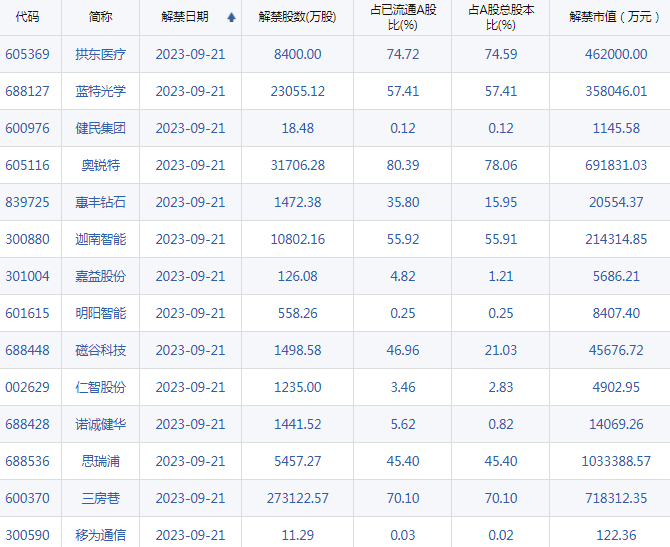Select the 健民集团 stock name

100,128
